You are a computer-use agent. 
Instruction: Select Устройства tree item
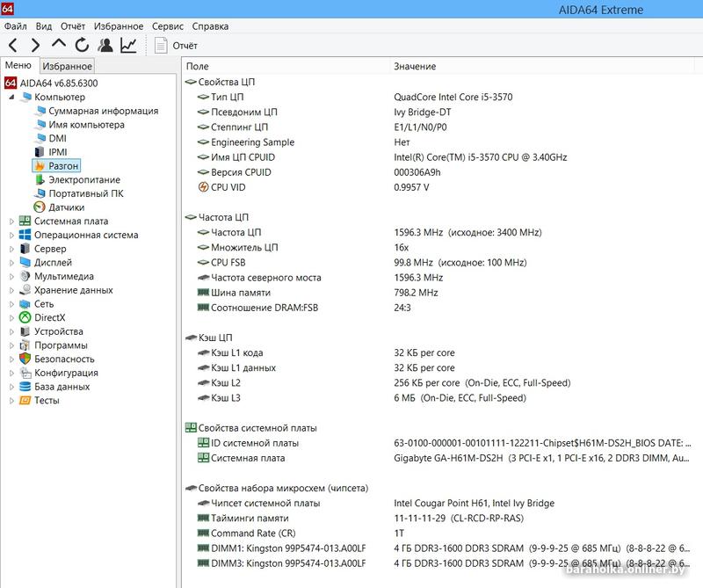[59, 331]
